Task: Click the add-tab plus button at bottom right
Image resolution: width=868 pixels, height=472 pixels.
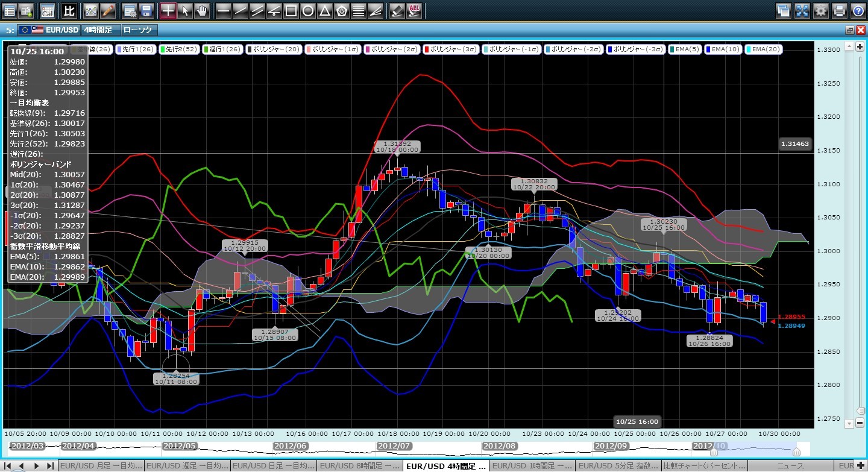Action: [860, 466]
